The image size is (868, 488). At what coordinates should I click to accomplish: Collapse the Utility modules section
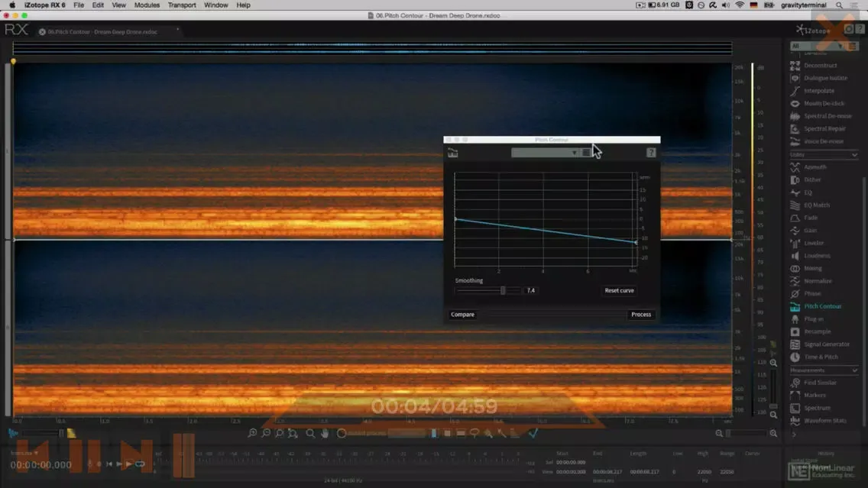point(854,155)
